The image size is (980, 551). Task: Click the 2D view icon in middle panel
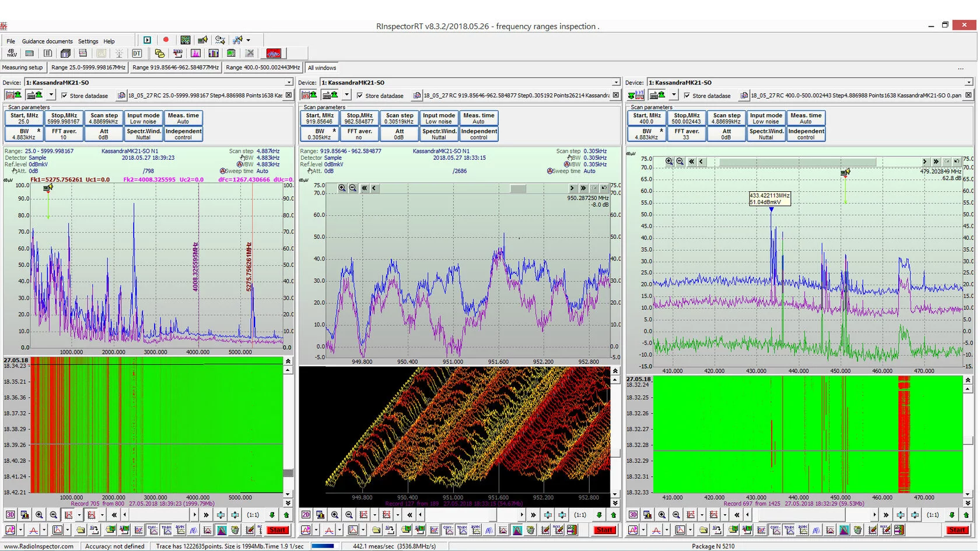[x=306, y=515]
